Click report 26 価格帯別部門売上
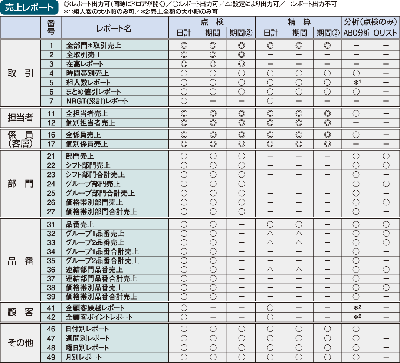Image resolution: width=400 pixels, height=363 pixels. pos(95,202)
